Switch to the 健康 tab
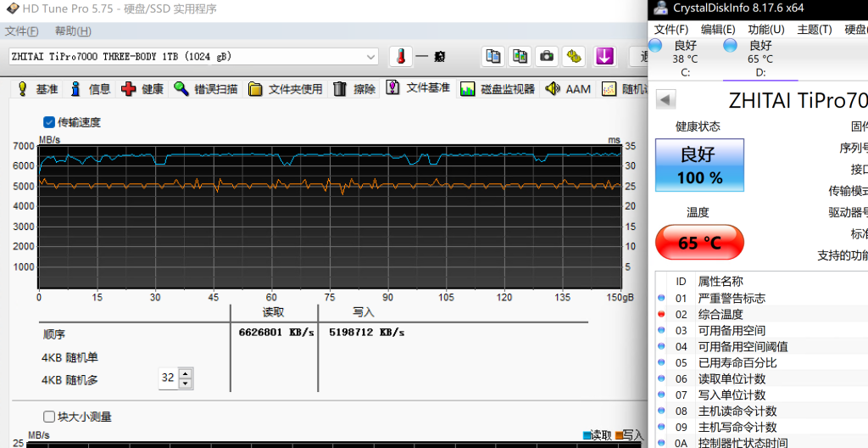The image size is (868, 448). 143,89
